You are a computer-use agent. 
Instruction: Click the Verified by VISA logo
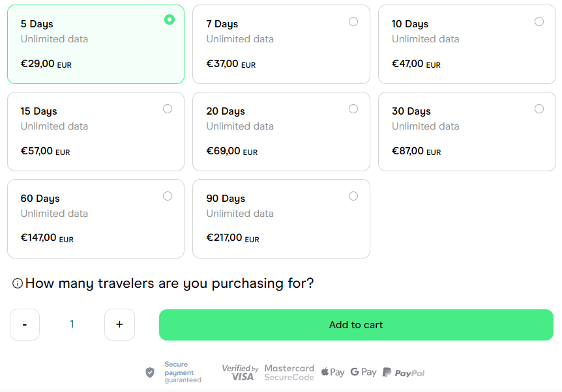240,372
